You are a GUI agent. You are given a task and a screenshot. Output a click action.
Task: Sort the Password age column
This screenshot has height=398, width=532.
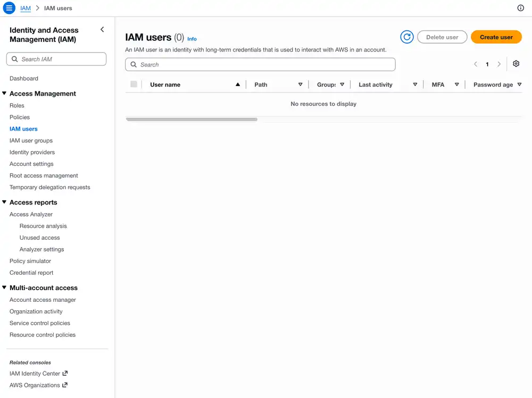(519, 84)
